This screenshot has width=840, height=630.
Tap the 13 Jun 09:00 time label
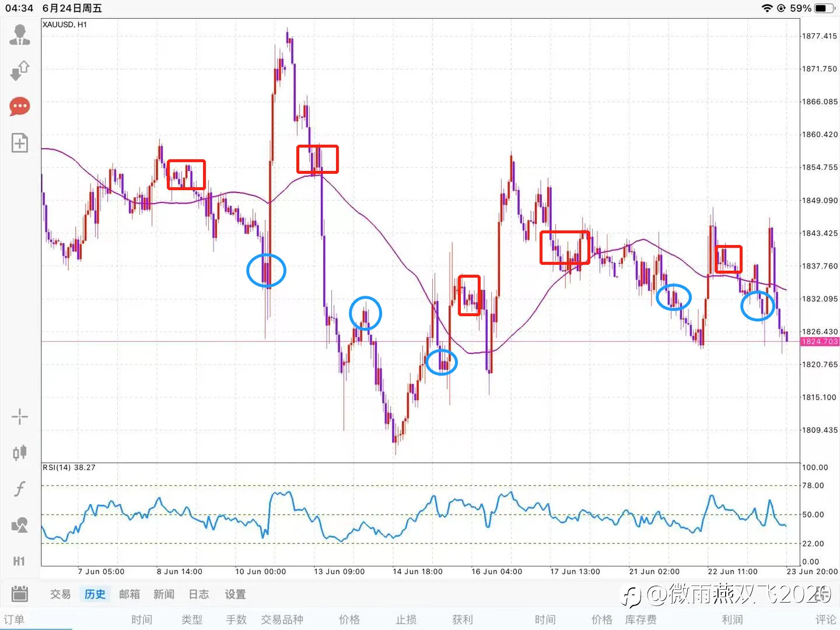[339, 572]
